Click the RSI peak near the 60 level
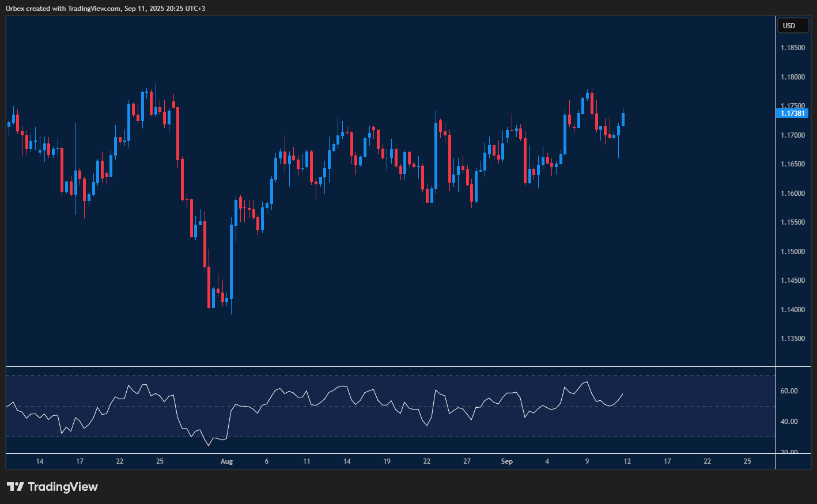This screenshot has height=504, width=817. 586,382
